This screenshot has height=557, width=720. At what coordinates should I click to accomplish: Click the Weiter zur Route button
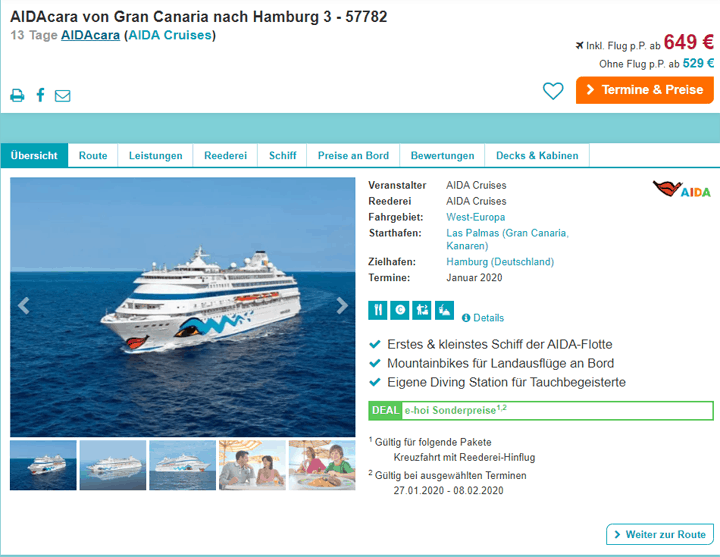point(660,534)
